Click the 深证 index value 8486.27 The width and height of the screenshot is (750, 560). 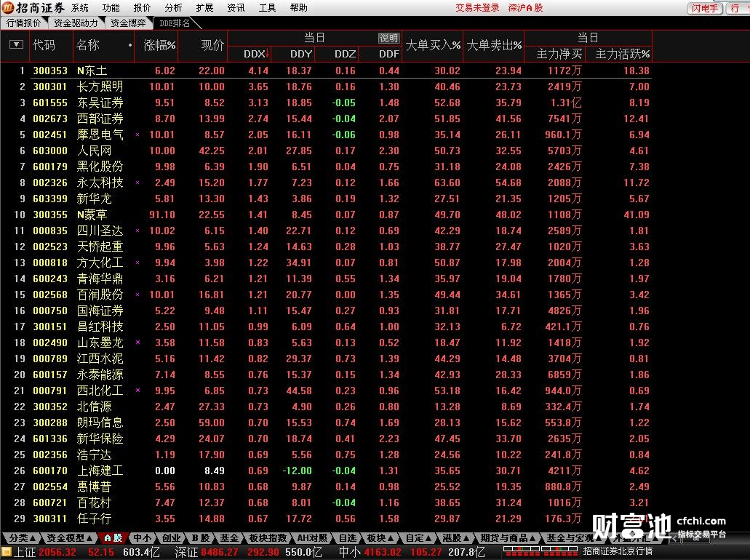(x=220, y=552)
